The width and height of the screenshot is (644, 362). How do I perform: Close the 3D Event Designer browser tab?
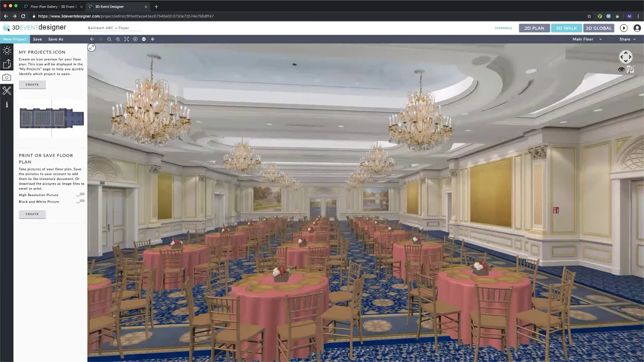146,7
